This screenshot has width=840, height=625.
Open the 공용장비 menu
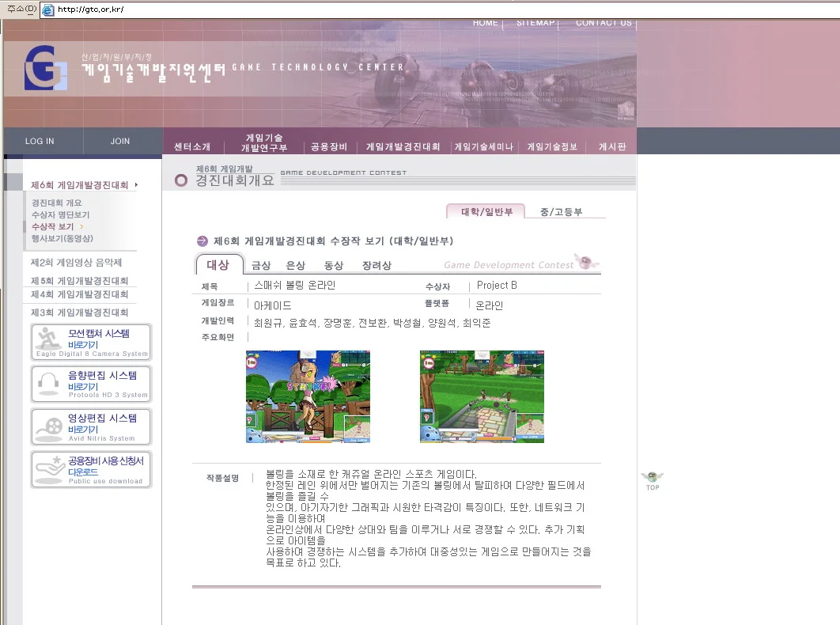click(329, 147)
